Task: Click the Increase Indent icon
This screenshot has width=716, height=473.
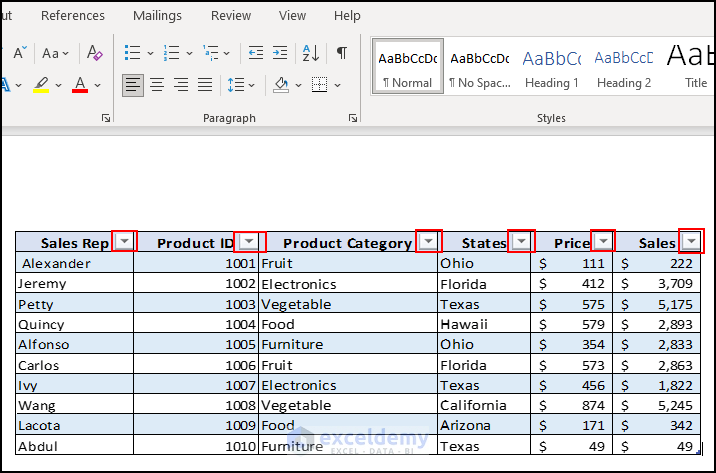Action: (x=279, y=53)
